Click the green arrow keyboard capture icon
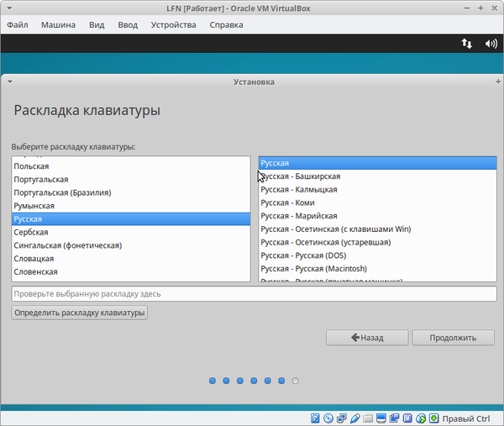Viewport: 504px width, 426px height. click(x=433, y=418)
